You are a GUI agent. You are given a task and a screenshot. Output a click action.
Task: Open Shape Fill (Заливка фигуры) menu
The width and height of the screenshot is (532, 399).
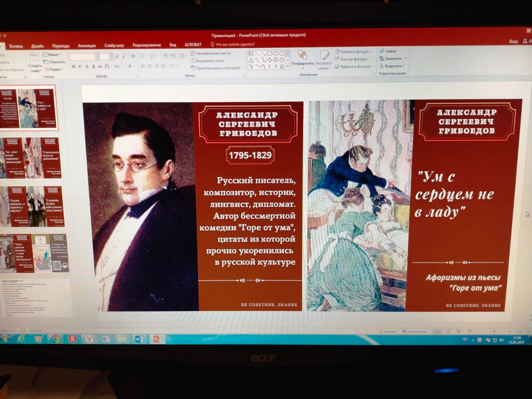pos(353,52)
